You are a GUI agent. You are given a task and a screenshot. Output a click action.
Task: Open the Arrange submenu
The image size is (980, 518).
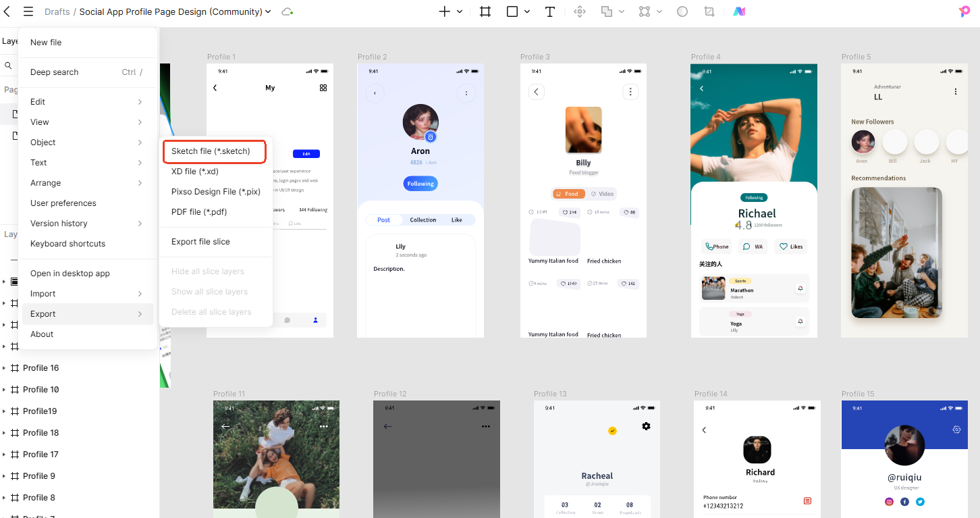pos(88,183)
